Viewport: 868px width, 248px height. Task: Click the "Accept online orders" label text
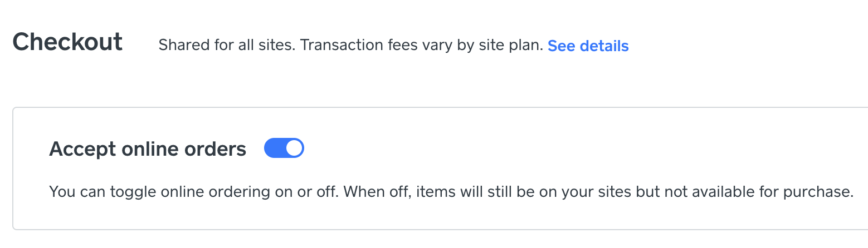148,149
